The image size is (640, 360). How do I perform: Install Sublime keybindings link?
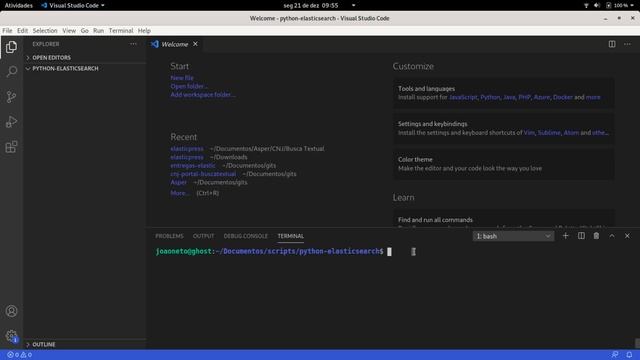[549, 133]
